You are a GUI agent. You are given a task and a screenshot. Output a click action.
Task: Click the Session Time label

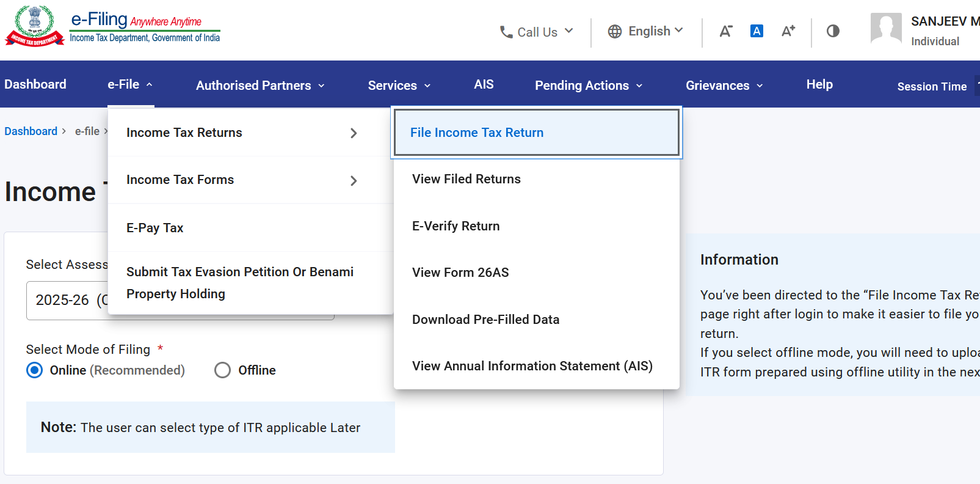[932, 87]
